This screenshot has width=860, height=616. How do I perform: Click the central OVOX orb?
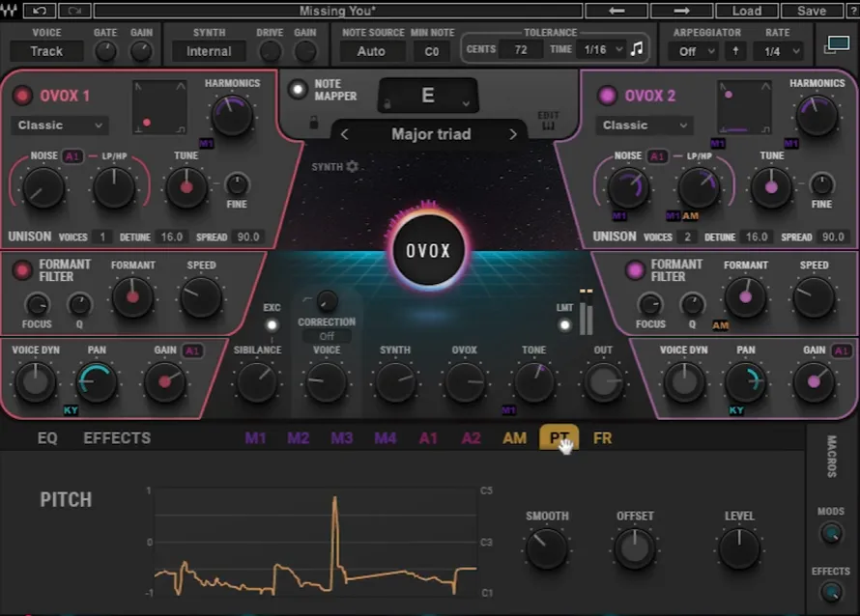pyautogui.click(x=428, y=250)
